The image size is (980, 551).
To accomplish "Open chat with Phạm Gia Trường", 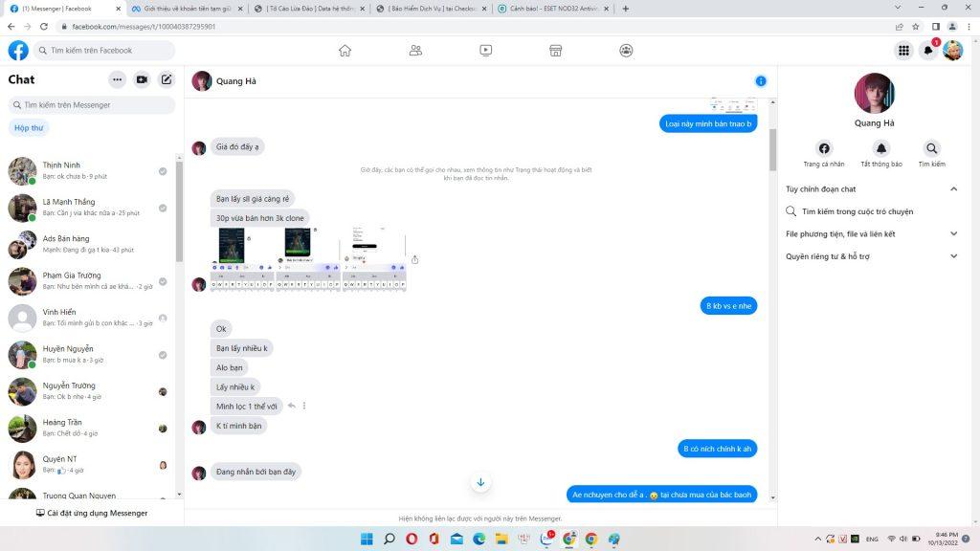I will (x=86, y=281).
